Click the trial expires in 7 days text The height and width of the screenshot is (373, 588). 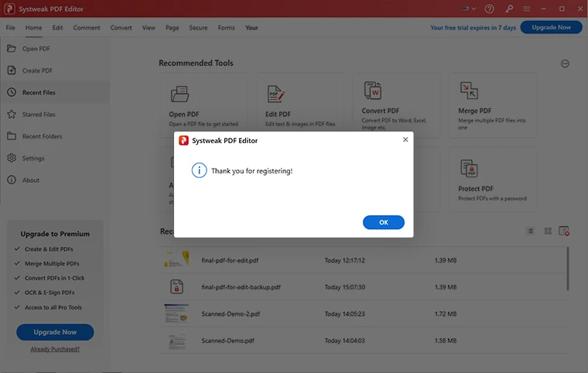pos(473,27)
